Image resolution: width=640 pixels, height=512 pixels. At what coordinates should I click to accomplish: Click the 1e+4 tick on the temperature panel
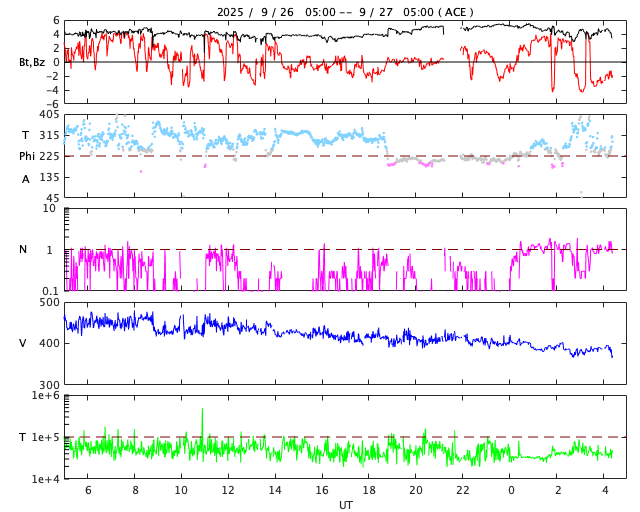tap(45, 479)
